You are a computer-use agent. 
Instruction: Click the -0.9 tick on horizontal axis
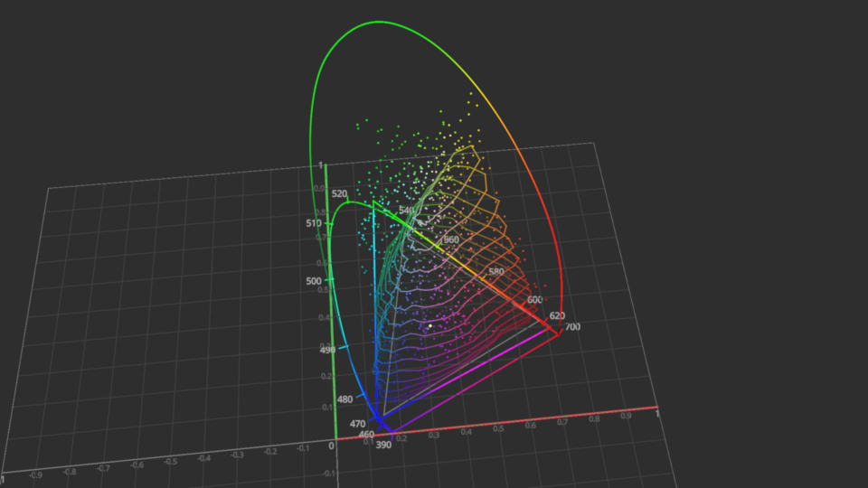click(x=35, y=474)
